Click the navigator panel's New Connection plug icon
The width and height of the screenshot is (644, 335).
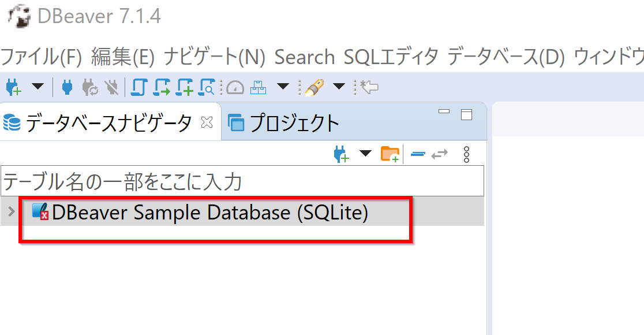[341, 154]
